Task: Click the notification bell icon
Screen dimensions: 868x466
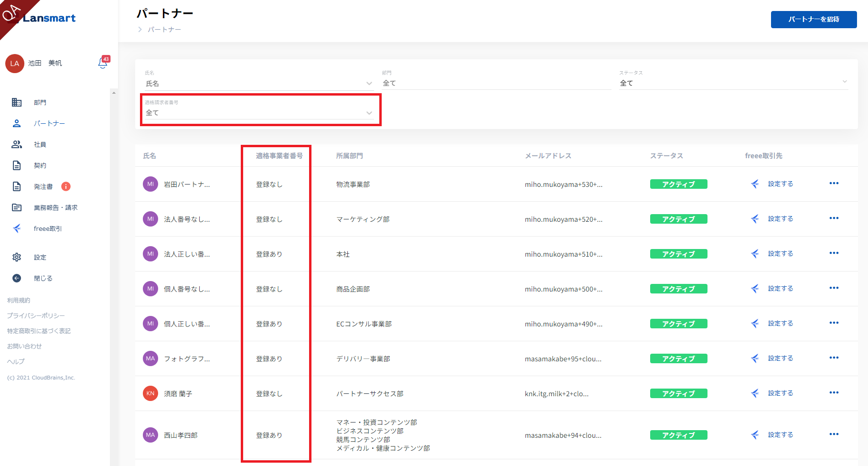Action: tap(103, 63)
